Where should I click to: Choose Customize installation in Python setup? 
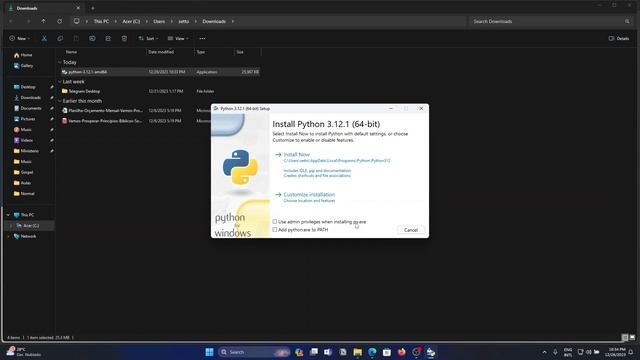[309, 195]
